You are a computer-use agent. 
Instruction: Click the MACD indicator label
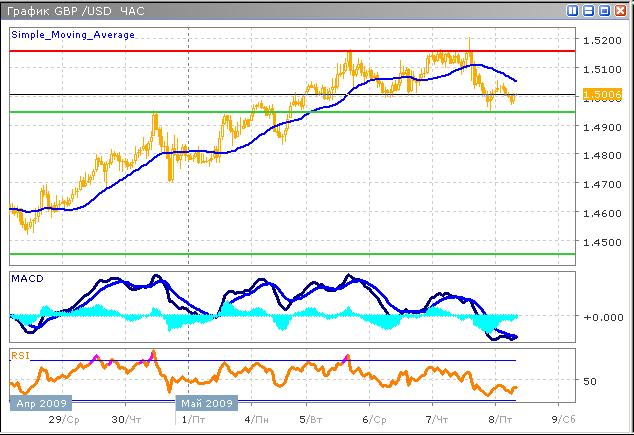(24, 277)
